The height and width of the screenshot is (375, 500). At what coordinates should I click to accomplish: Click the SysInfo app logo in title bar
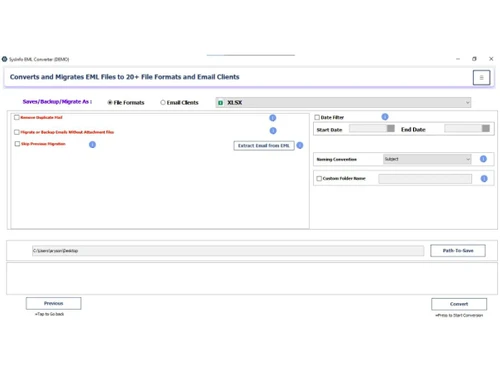(x=4, y=59)
